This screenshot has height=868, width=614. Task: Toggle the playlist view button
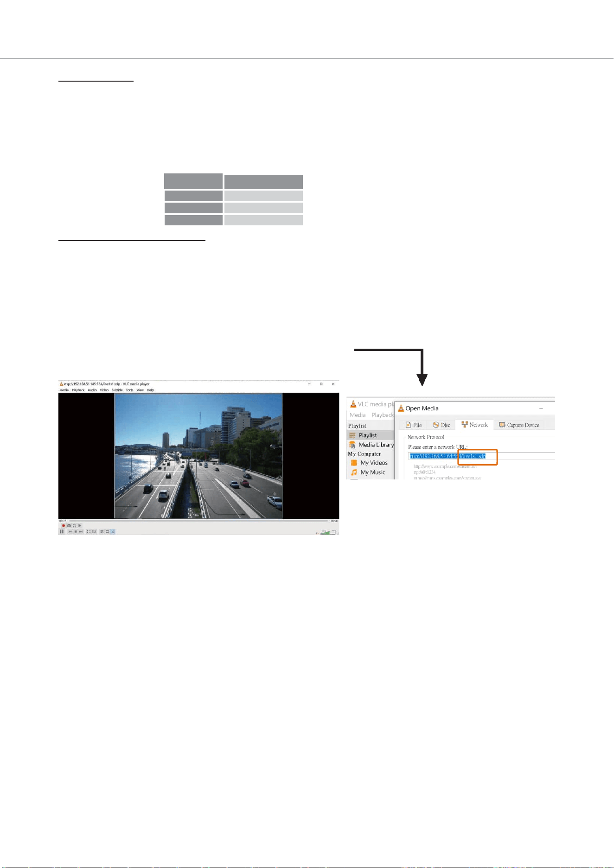tap(102, 531)
